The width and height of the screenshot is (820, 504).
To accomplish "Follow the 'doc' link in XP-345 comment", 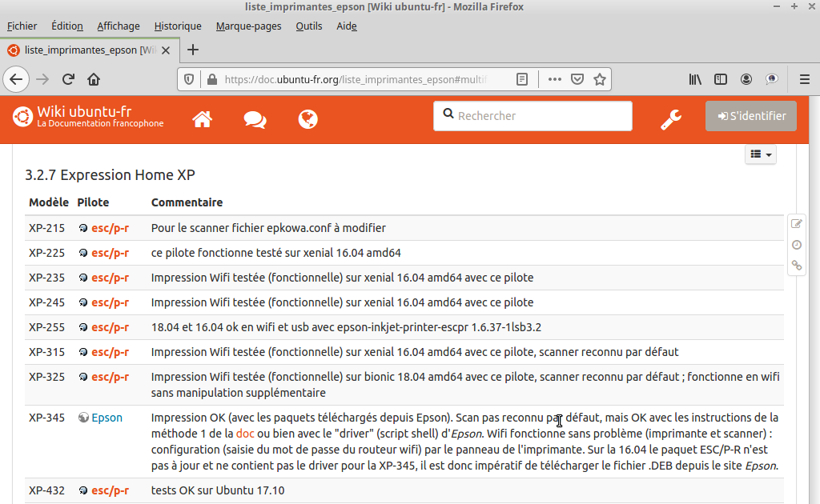I will (x=245, y=434).
